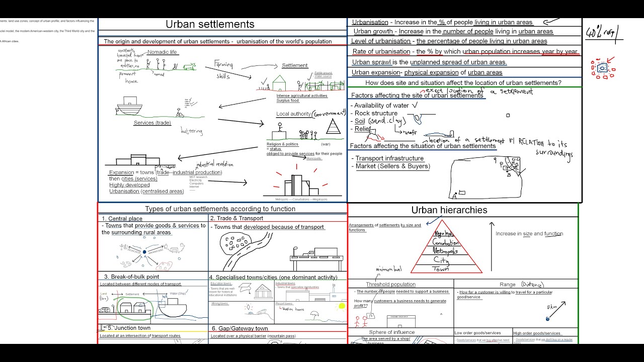Click the "Urban hierarchies" heading
The height and width of the screenshot is (362, 644).
coord(449,210)
